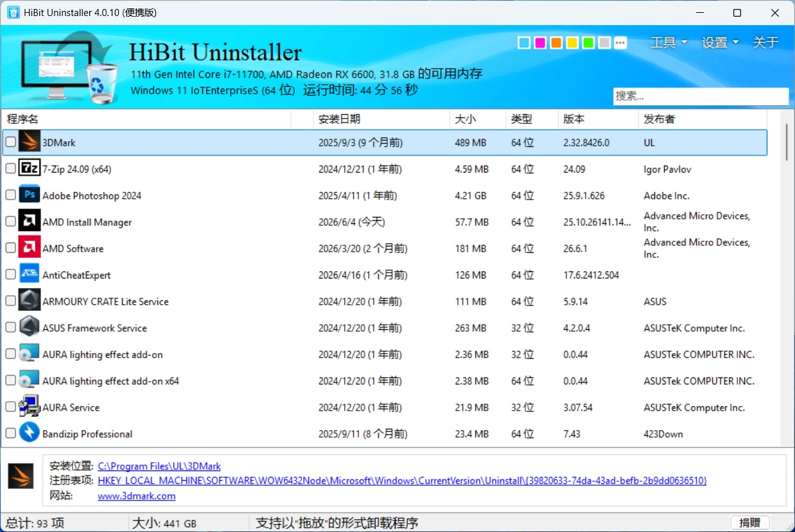
Task: Click the Adobe Photoshop 2024 Ps icon
Action: pos(30,195)
